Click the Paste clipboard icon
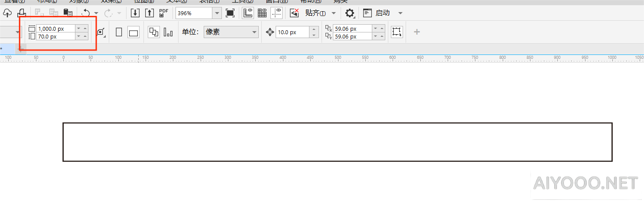Screen dimensions: 644x202 click(x=68, y=13)
